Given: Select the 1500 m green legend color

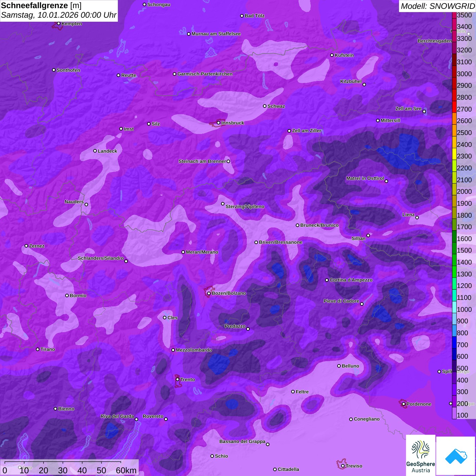Looking at the screenshot, I should [x=454, y=248].
